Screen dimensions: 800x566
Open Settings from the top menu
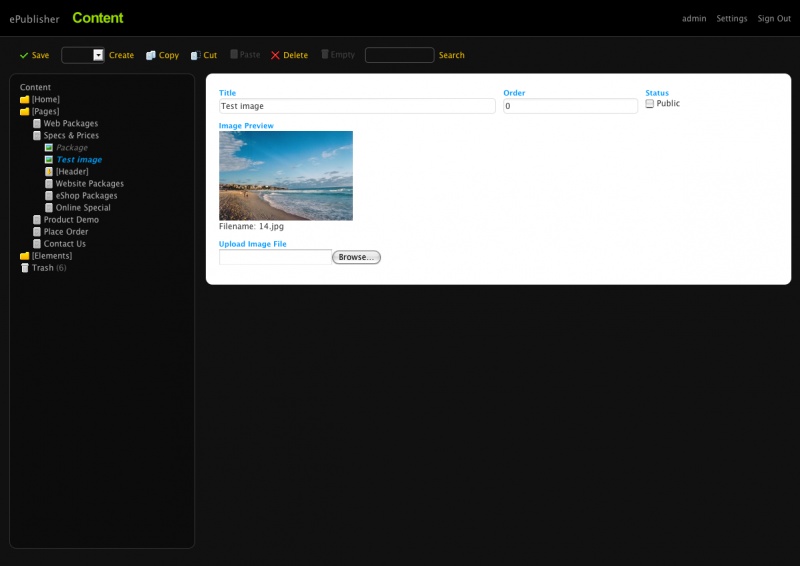coord(731,19)
